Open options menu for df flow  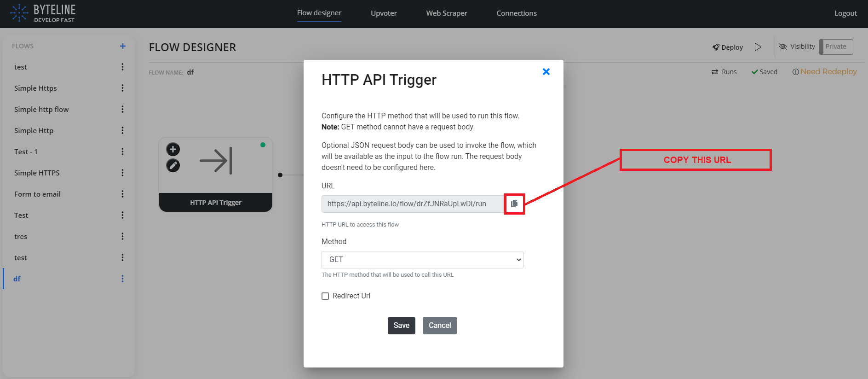[122, 279]
